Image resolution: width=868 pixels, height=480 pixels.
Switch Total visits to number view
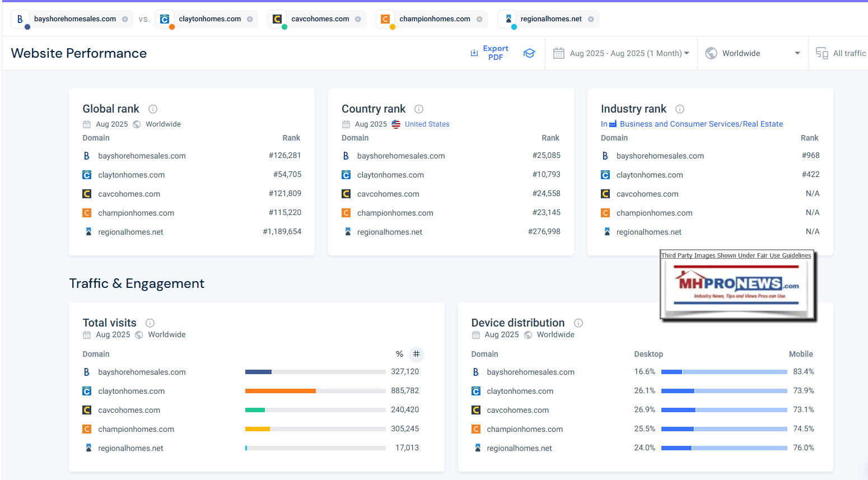(x=416, y=354)
